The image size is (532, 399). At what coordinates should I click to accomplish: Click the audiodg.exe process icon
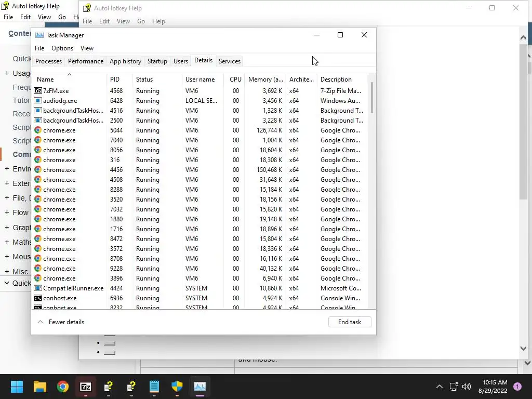click(x=37, y=100)
